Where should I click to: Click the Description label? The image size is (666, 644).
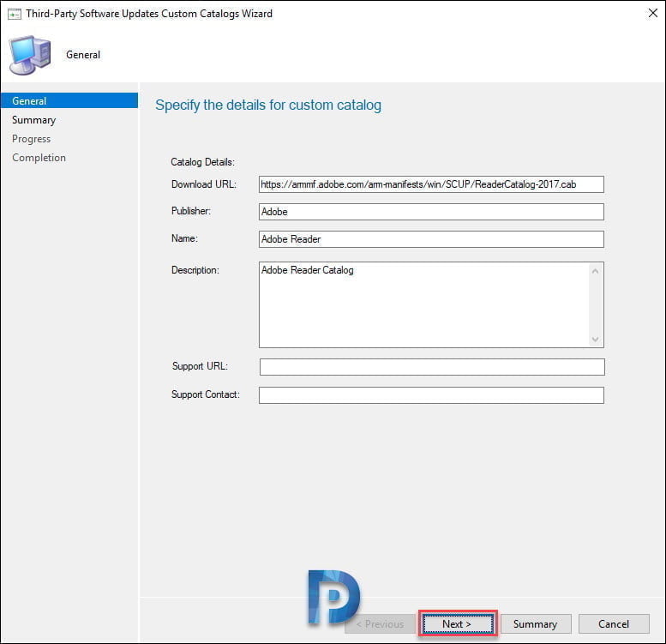pos(195,270)
